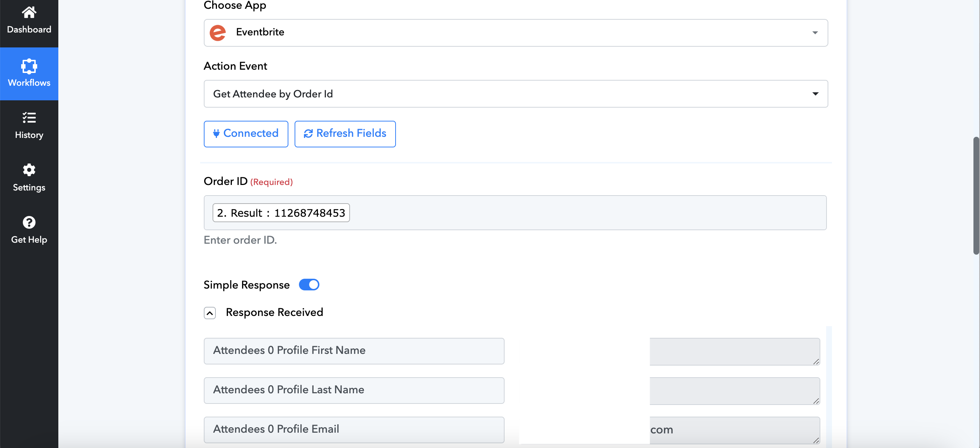Open the Choose App dropdown arrow
Image resolution: width=980 pixels, height=448 pixels.
click(x=815, y=33)
